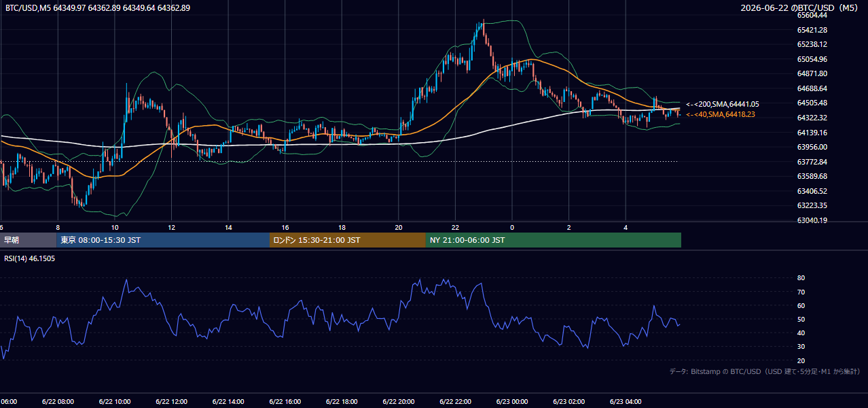Click hour tick 18 on price chart axis
Image resolution: width=868 pixels, height=408 pixels.
tap(342, 228)
